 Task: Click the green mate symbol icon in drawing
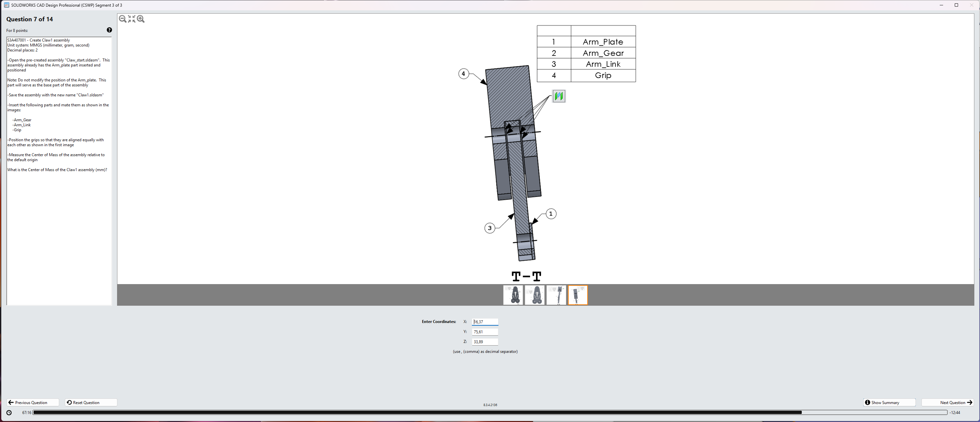tap(558, 96)
